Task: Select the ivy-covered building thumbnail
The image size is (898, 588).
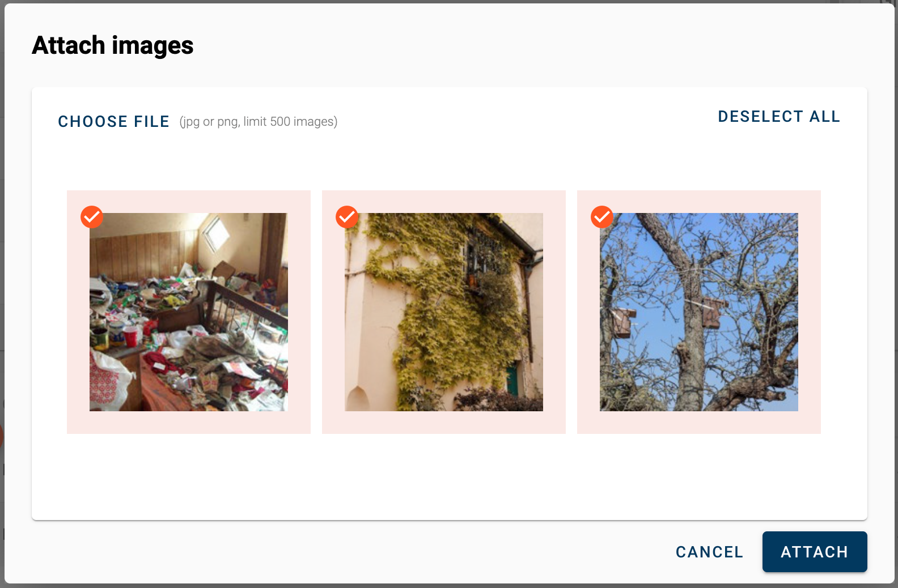Action: pyautogui.click(x=444, y=312)
